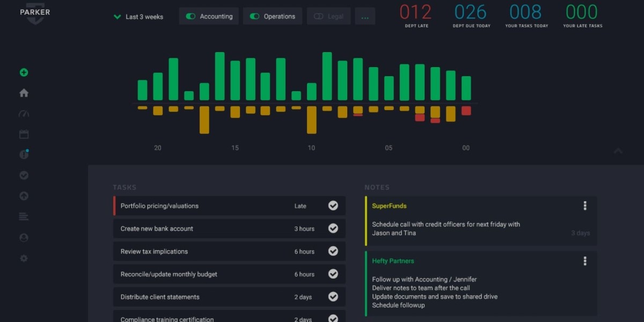The image size is (644, 322).
Task: Click the TASKS section heading
Action: (125, 187)
